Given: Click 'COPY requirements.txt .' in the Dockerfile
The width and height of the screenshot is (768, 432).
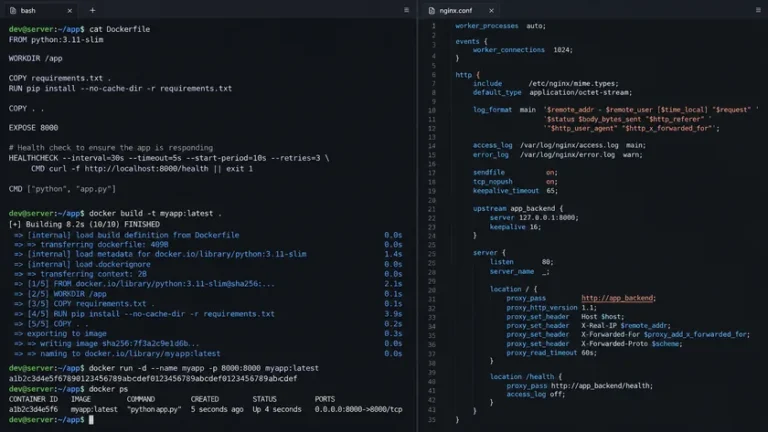Looking at the screenshot, I should pyautogui.click(x=60, y=78).
